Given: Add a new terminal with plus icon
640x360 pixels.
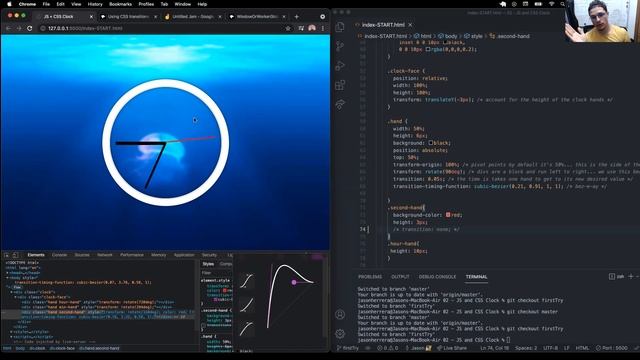Looking at the screenshot, I should coord(631,276).
